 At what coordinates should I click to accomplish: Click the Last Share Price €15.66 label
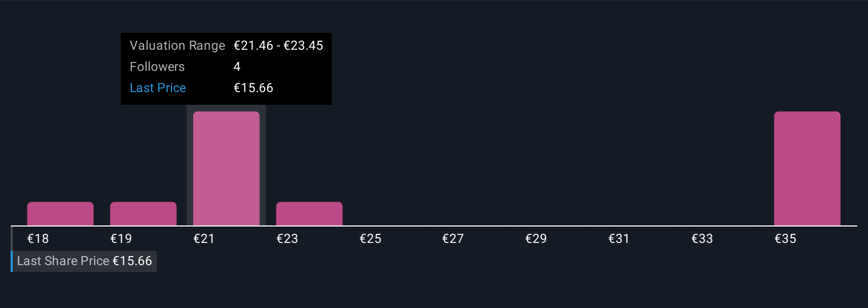coord(84,261)
